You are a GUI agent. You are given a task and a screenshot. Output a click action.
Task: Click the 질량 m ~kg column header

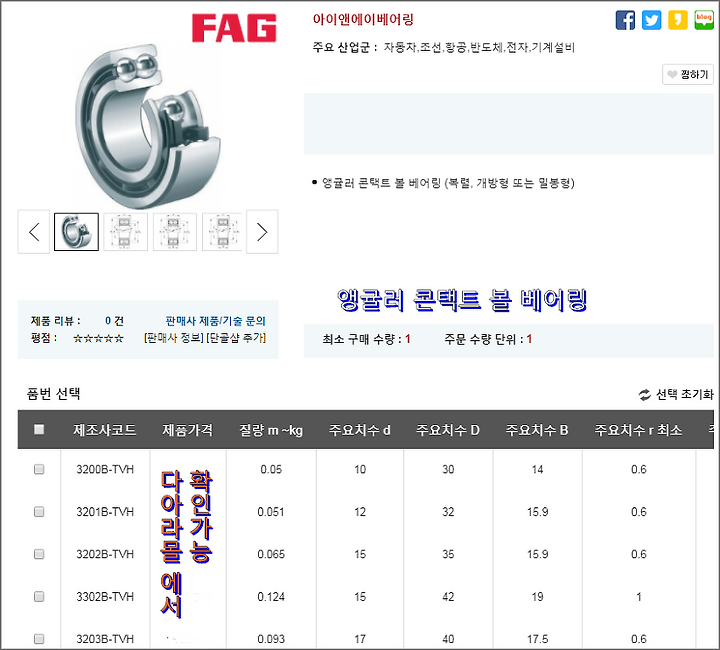271,430
